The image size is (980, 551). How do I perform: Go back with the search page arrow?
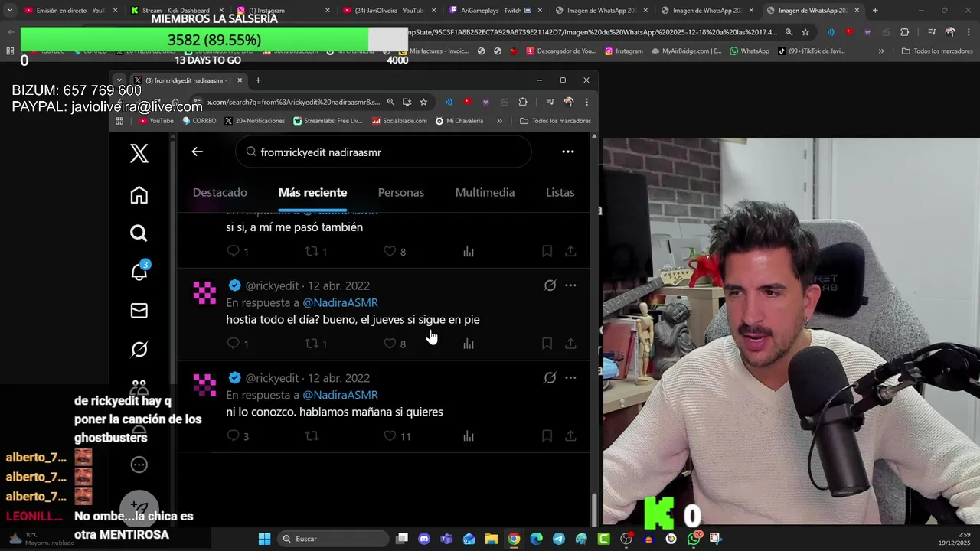(x=197, y=152)
